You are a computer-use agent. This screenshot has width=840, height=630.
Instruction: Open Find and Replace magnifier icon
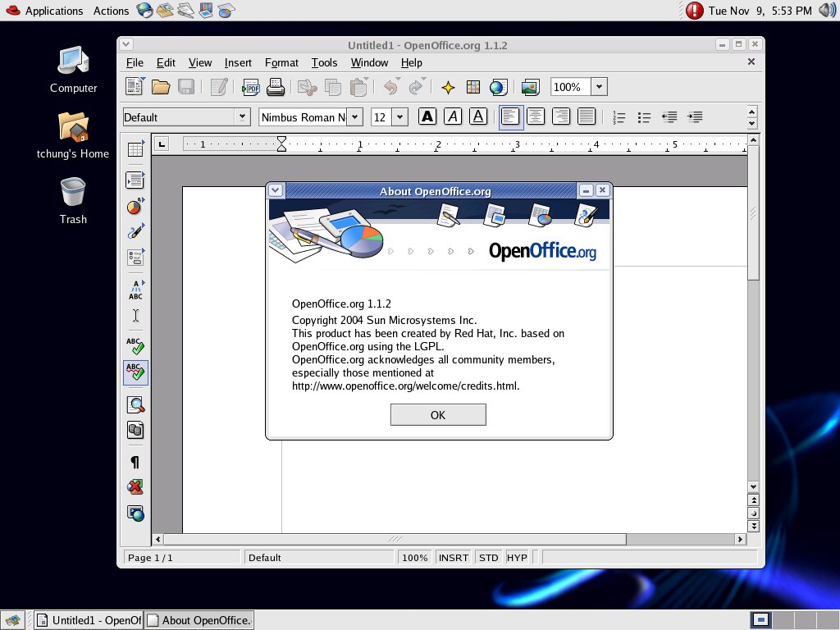tap(135, 404)
